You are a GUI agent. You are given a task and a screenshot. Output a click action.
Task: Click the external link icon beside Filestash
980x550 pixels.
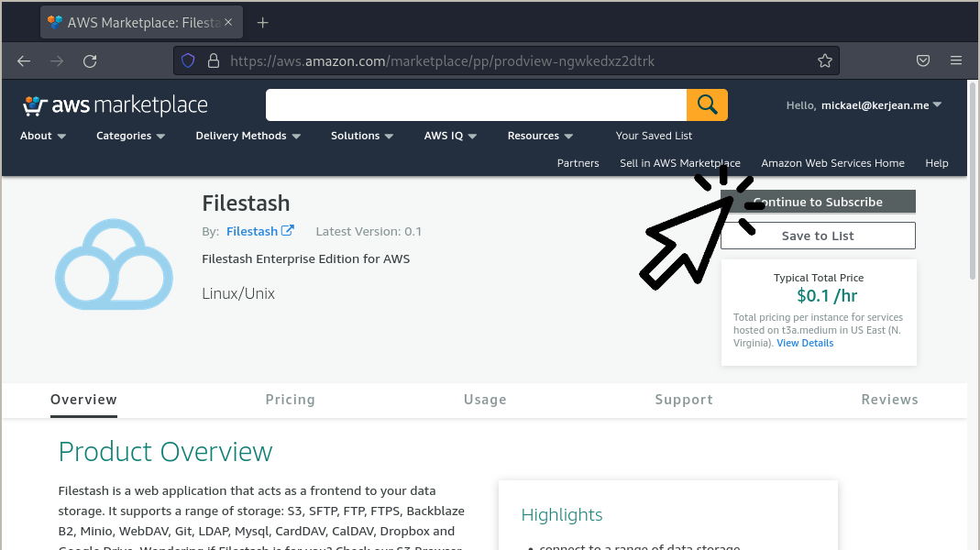288,231
